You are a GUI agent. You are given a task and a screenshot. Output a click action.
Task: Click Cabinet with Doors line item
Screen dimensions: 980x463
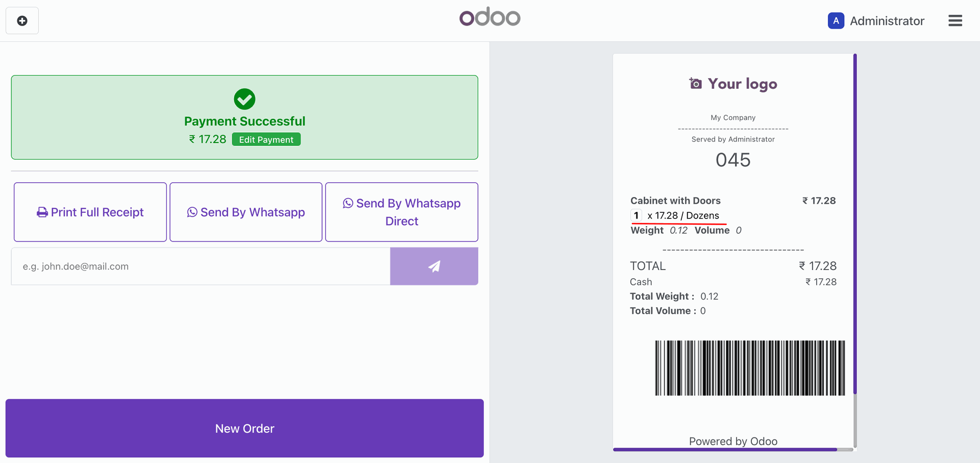pos(675,201)
